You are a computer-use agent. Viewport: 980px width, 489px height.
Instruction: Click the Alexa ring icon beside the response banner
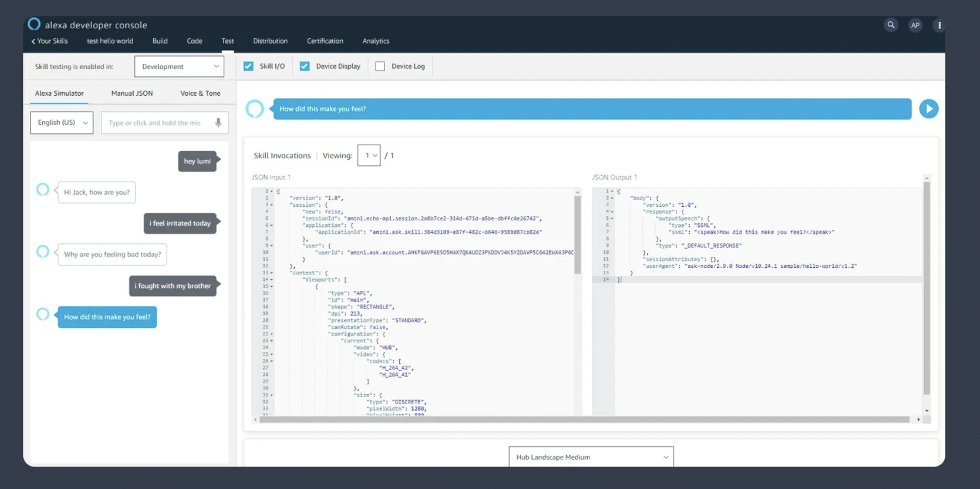coord(255,108)
